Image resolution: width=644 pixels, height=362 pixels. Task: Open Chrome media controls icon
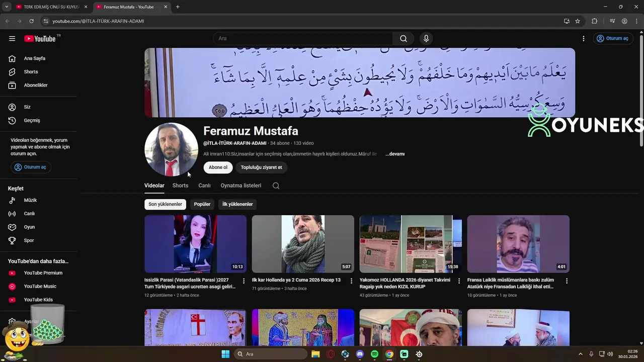point(612,21)
